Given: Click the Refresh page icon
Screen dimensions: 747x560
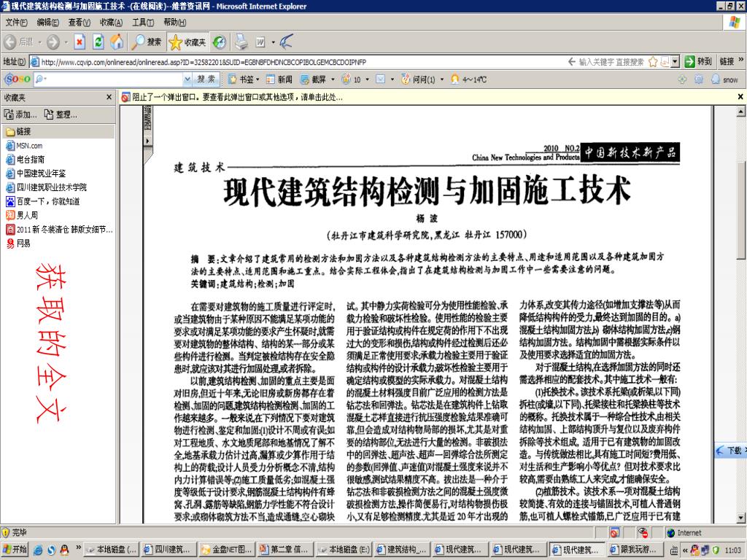Looking at the screenshot, I should [x=98, y=42].
